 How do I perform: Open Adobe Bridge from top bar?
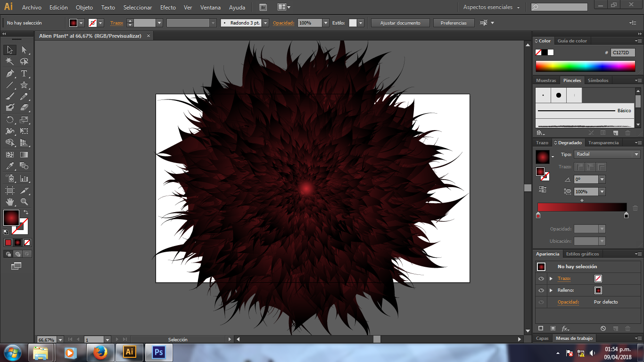[x=263, y=7]
